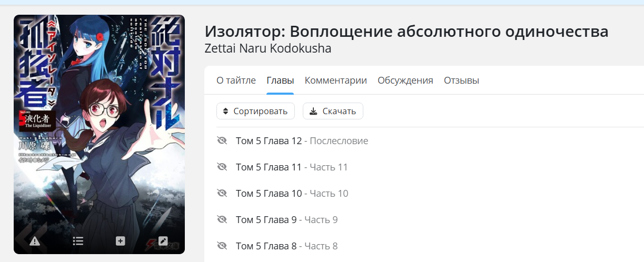Switch to the О тайтле tab
This screenshot has width=644, height=262.
tap(236, 80)
